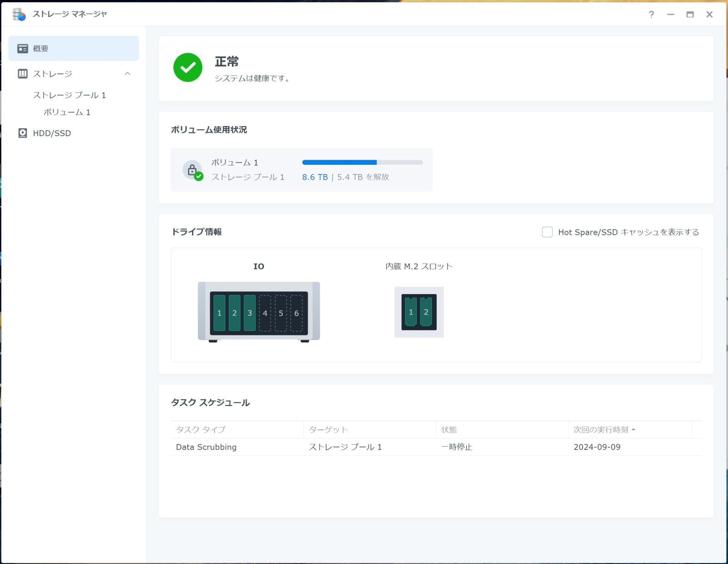Enable Hot Spare/SSD キャッシュを表示する checkbox
This screenshot has width=728, height=564.
coord(547,232)
